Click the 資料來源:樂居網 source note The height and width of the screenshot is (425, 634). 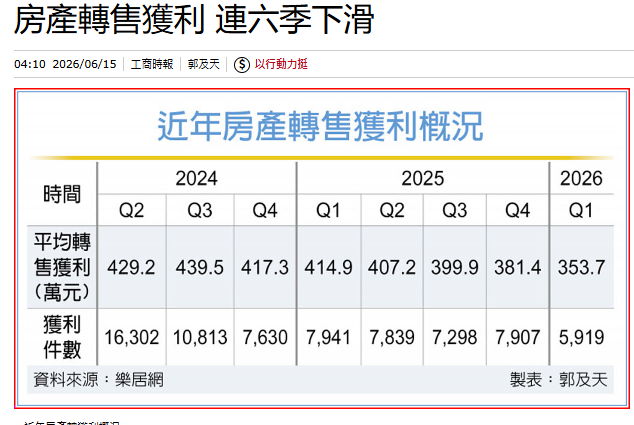98,380
